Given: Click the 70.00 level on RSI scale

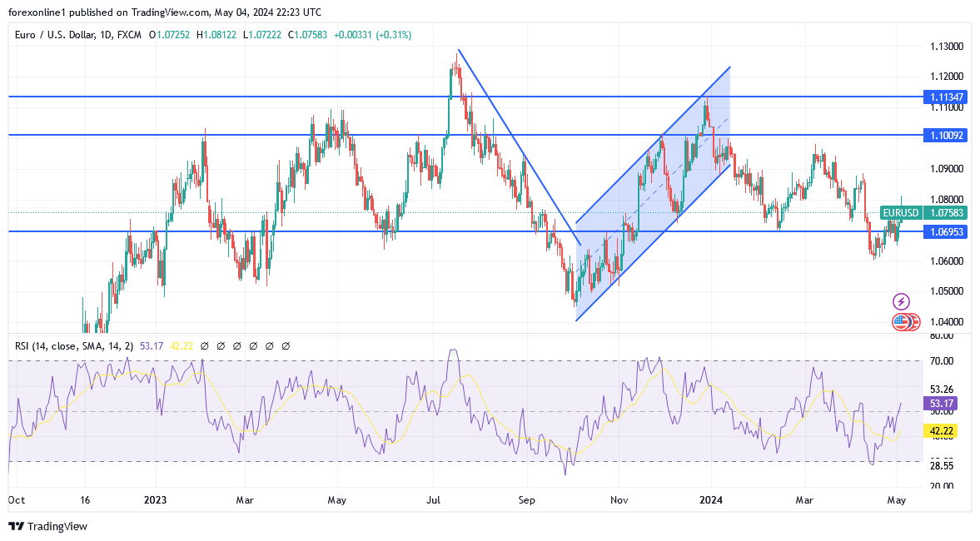Looking at the screenshot, I should pos(942,361).
